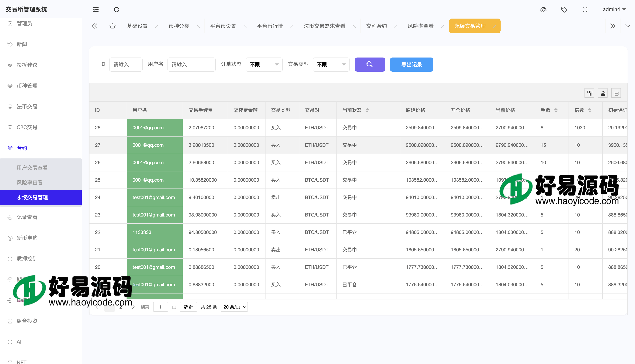The image size is (635, 364).
Task: Open the 交易类型 dropdown
Action: click(331, 65)
